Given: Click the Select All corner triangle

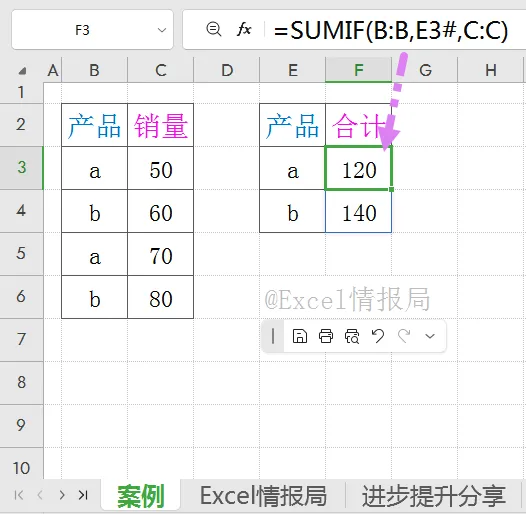Looking at the screenshot, I should click(x=22, y=70).
